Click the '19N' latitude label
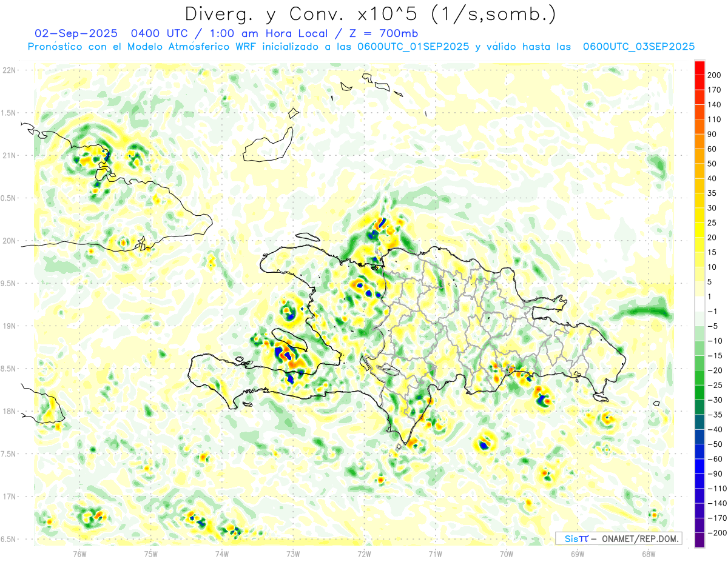 tap(8, 326)
